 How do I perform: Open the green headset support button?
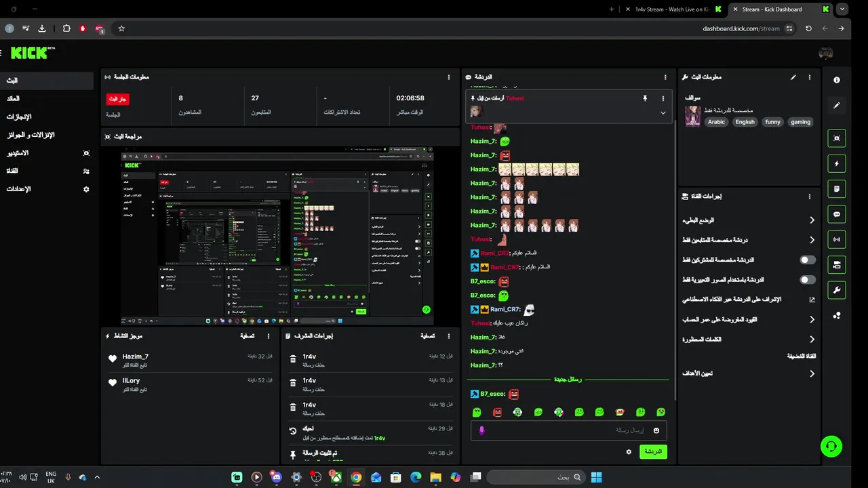click(x=831, y=446)
